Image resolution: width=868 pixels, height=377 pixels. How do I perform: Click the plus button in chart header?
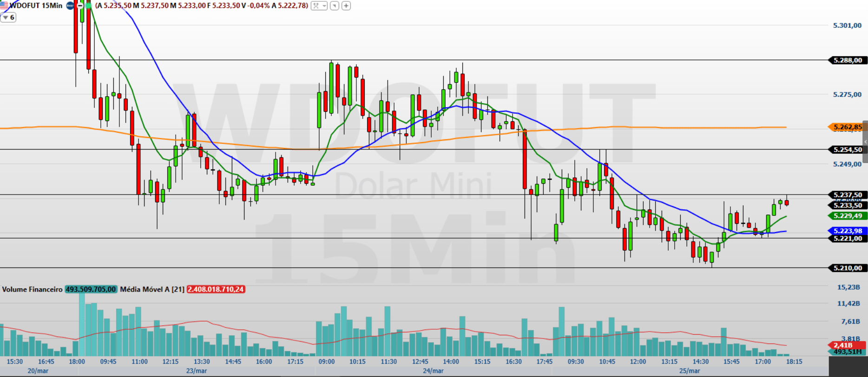click(346, 6)
